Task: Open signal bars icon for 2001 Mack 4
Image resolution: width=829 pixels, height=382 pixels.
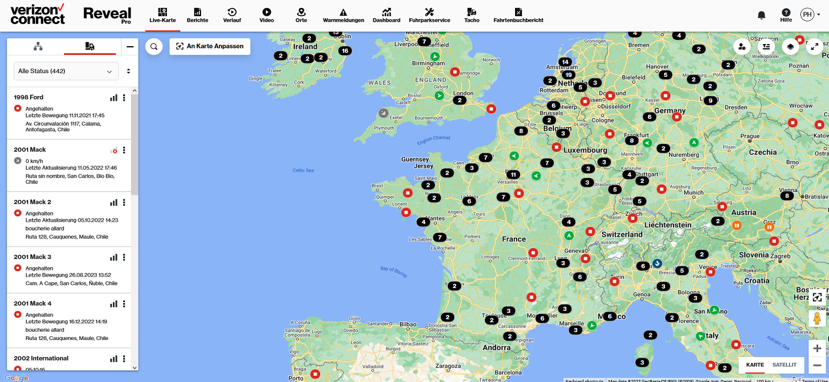Action: click(114, 304)
